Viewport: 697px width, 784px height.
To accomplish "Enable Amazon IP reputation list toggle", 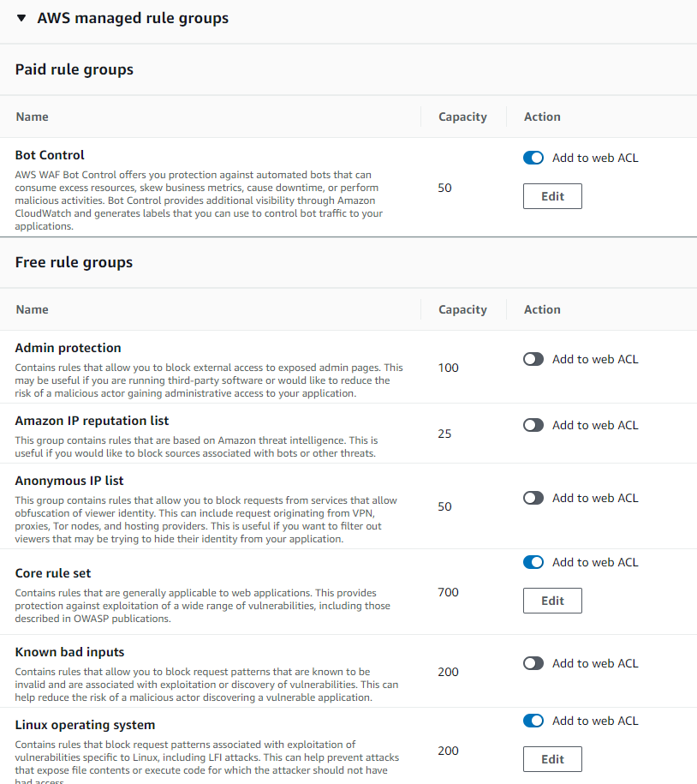I will click(x=533, y=426).
